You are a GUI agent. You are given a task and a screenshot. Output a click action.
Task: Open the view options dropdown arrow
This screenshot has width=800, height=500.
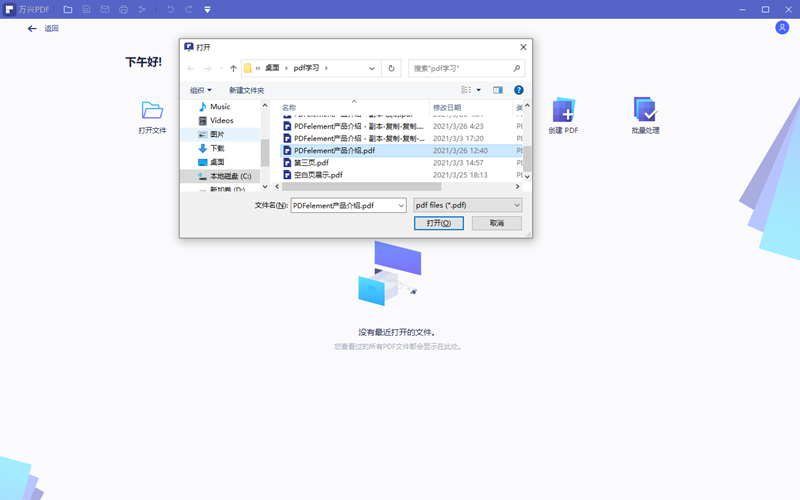[x=478, y=90]
